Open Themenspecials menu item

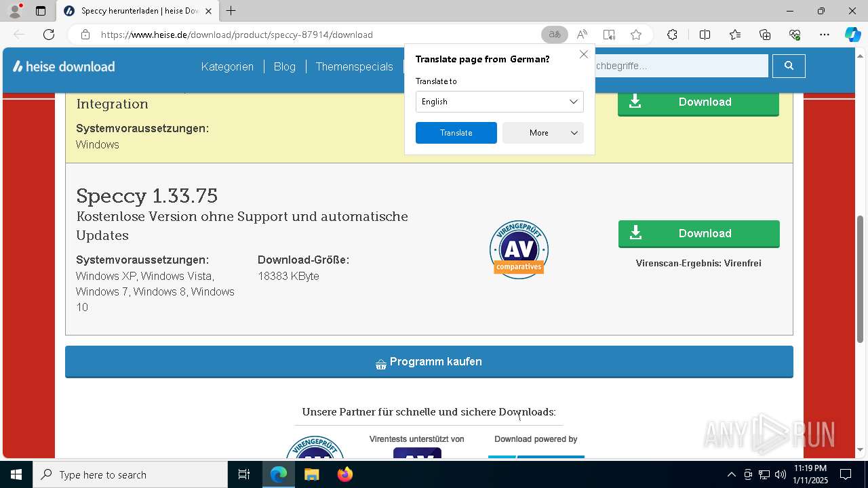[x=354, y=66]
